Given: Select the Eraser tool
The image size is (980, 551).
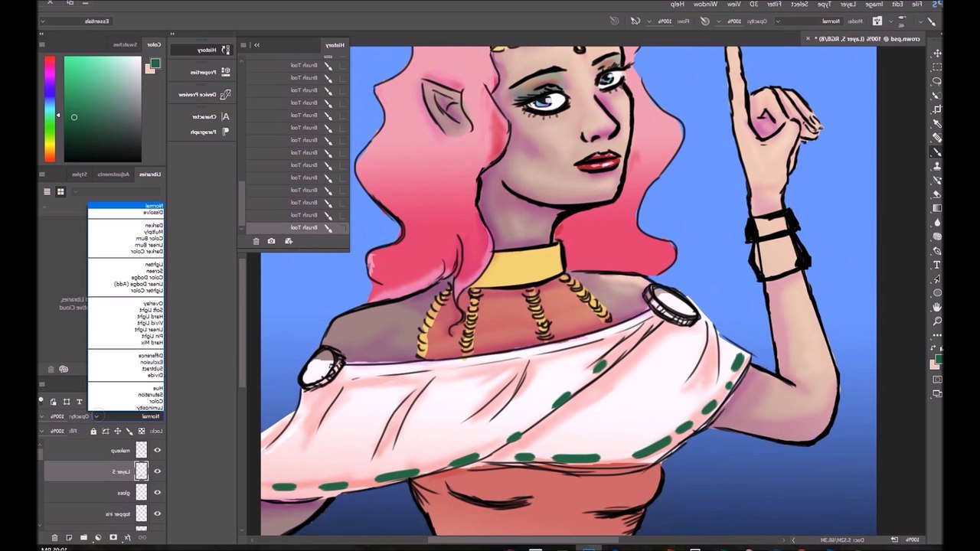Looking at the screenshot, I should click(937, 194).
